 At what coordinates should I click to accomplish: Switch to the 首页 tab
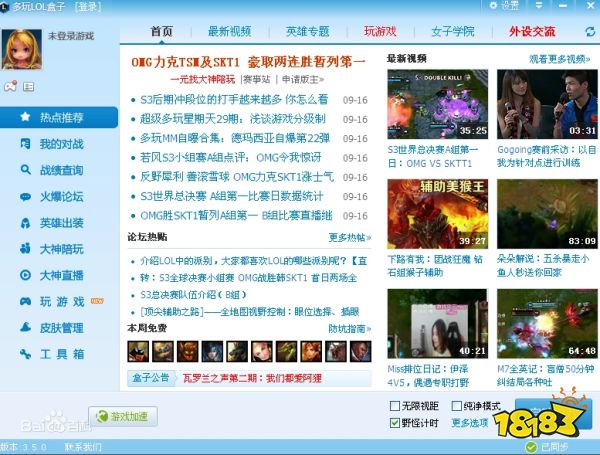(x=161, y=31)
